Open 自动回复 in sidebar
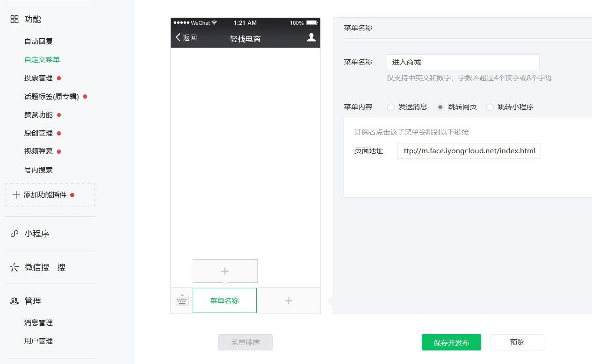 [38, 41]
